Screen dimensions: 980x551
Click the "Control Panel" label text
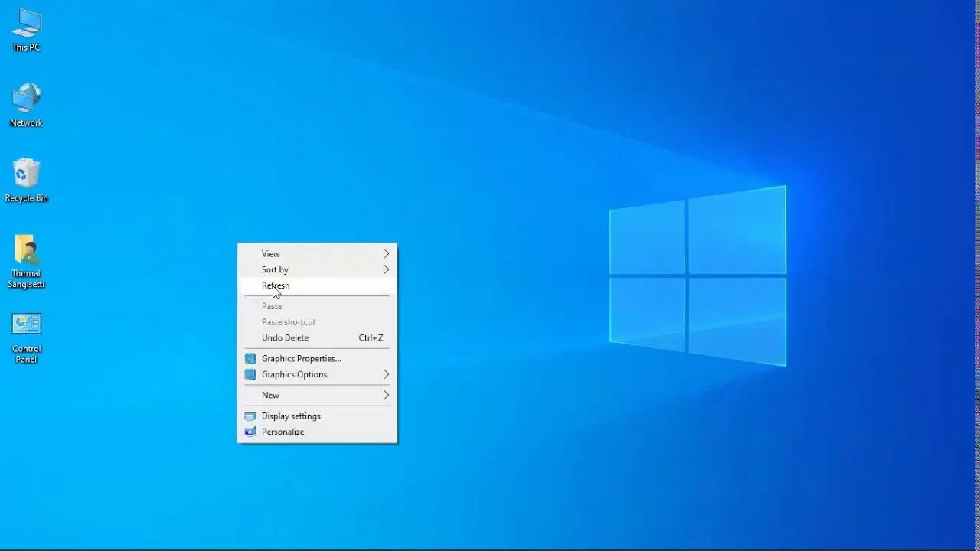coord(26,354)
